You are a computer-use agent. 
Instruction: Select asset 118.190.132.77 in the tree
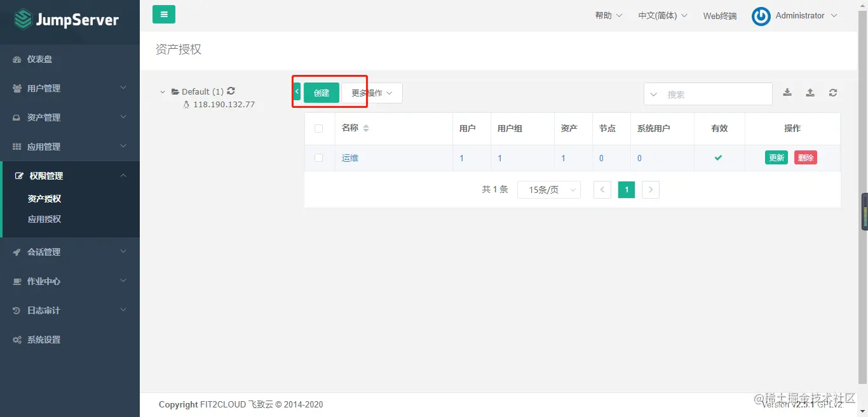point(224,105)
